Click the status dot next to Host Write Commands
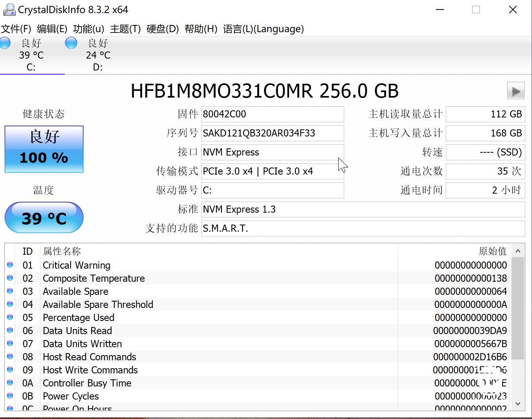 pyautogui.click(x=10, y=370)
